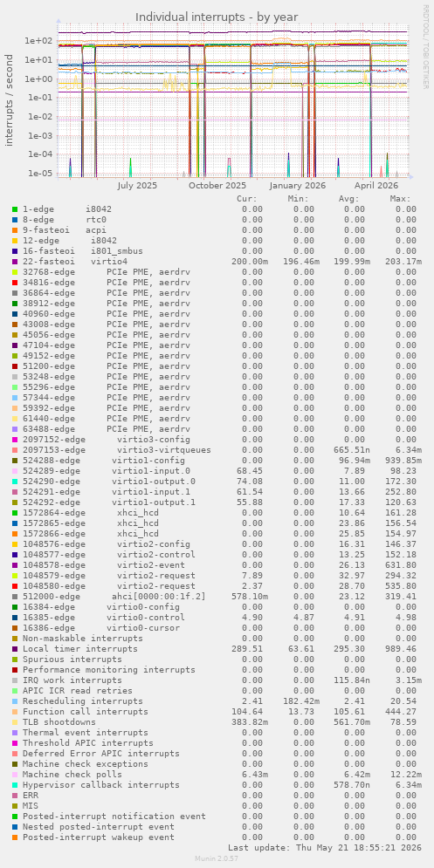
Task: Click the January 2026 x-axis label
Action: [x=298, y=186]
